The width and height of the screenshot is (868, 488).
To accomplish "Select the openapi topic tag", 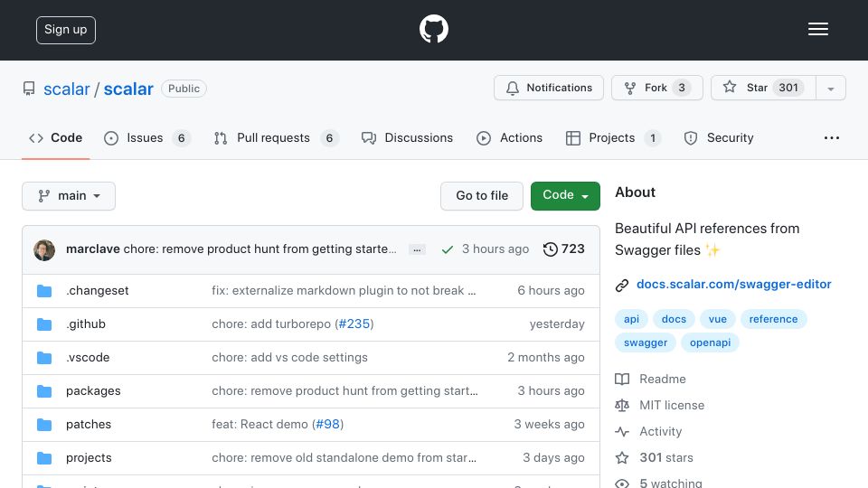I will [711, 343].
